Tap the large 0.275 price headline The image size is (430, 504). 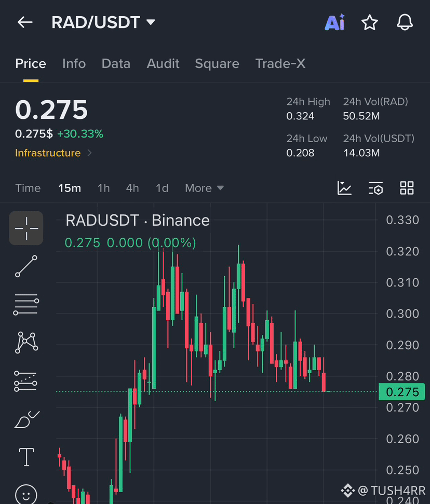pyautogui.click(x=51, y=110)
